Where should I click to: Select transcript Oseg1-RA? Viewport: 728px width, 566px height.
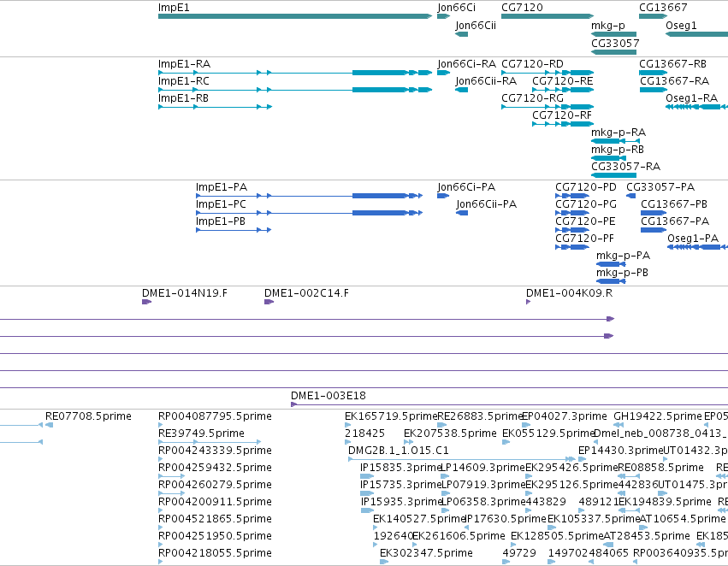click(692, 98)
